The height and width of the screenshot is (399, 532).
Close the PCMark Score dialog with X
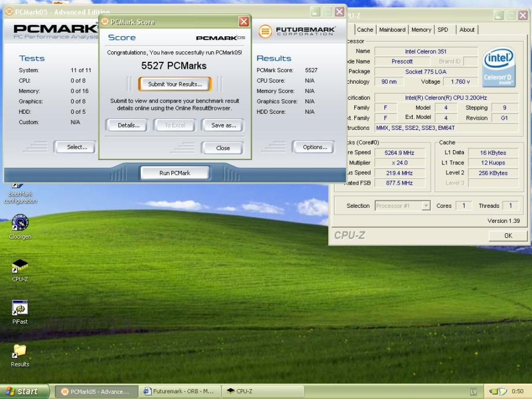243,22
